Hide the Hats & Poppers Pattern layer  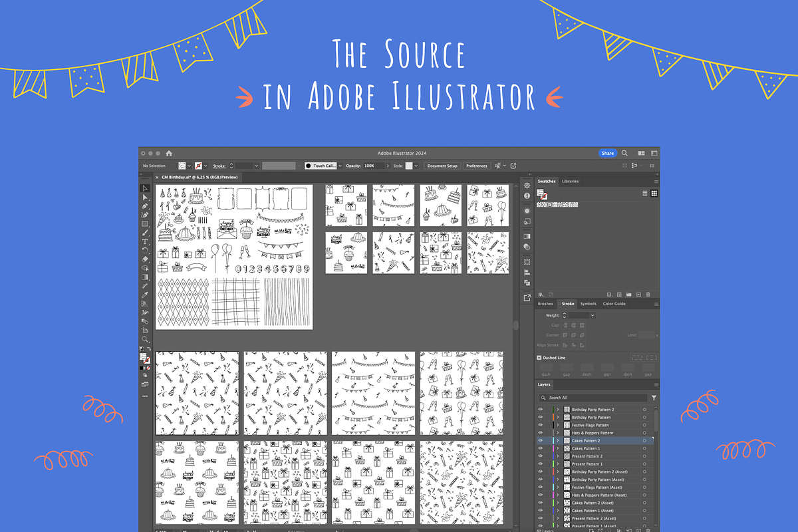[541, 433]
